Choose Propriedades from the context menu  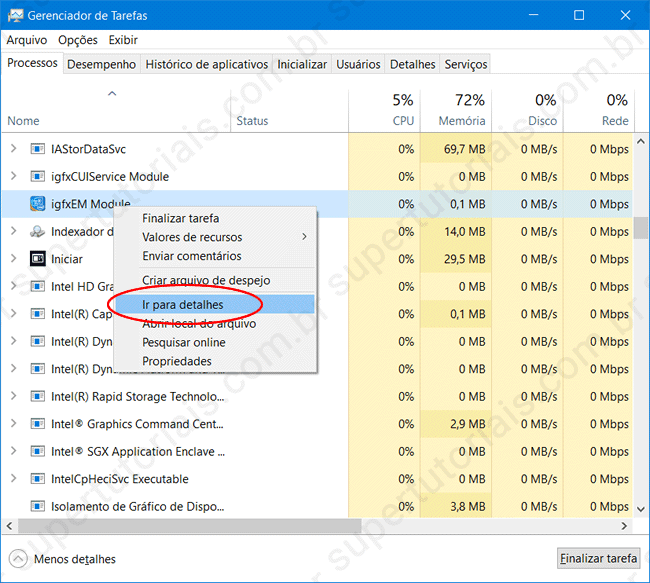tap(177, 361)
